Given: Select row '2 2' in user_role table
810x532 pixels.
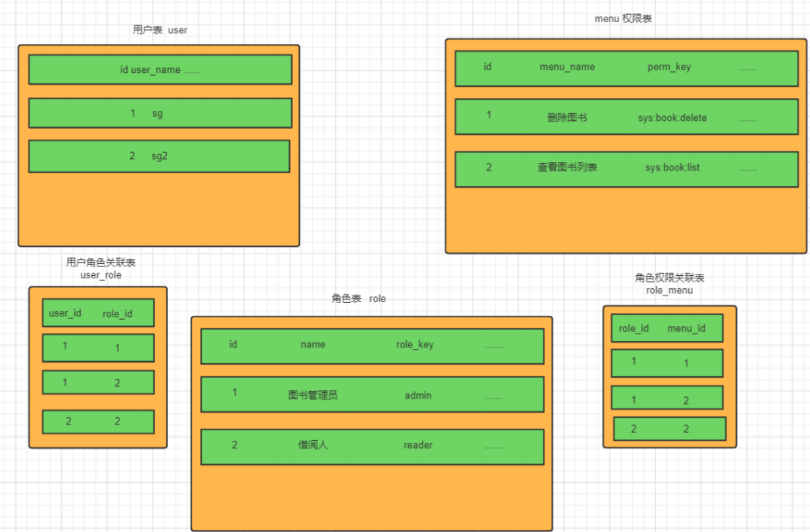Looking at the screenshot, I should click(x=98, y=422).
